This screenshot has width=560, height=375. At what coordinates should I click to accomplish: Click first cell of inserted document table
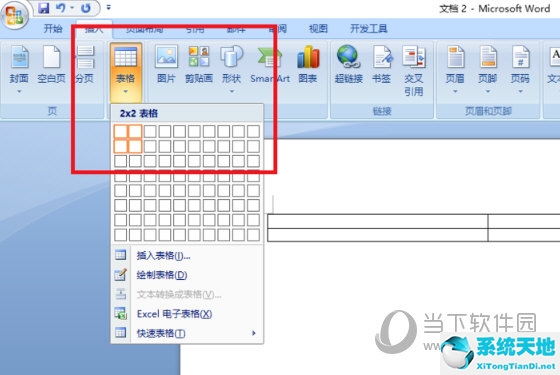click(x=378, y=221)
